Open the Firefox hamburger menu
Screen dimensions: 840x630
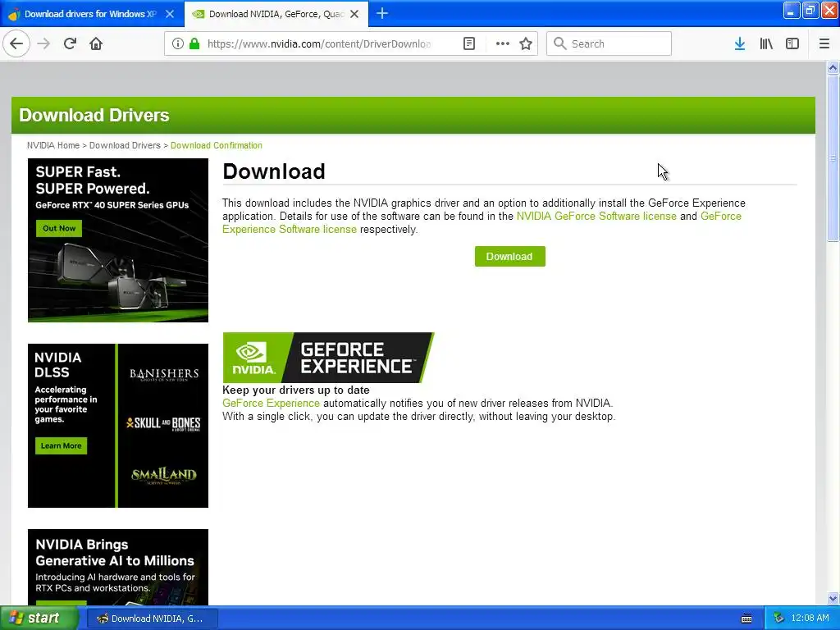(x=824, y=44)
